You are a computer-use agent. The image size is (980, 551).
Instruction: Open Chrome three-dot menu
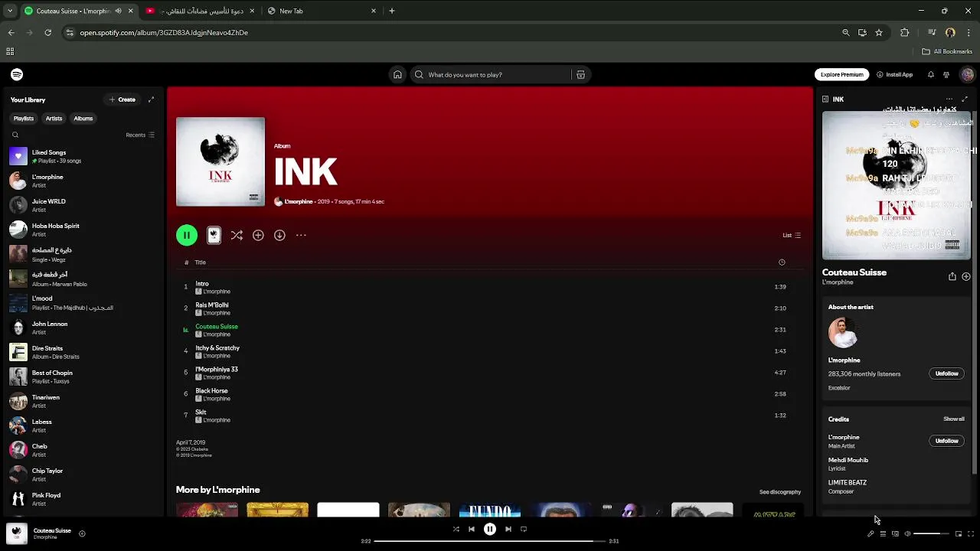pyautogui.click(x=969, y=32)
